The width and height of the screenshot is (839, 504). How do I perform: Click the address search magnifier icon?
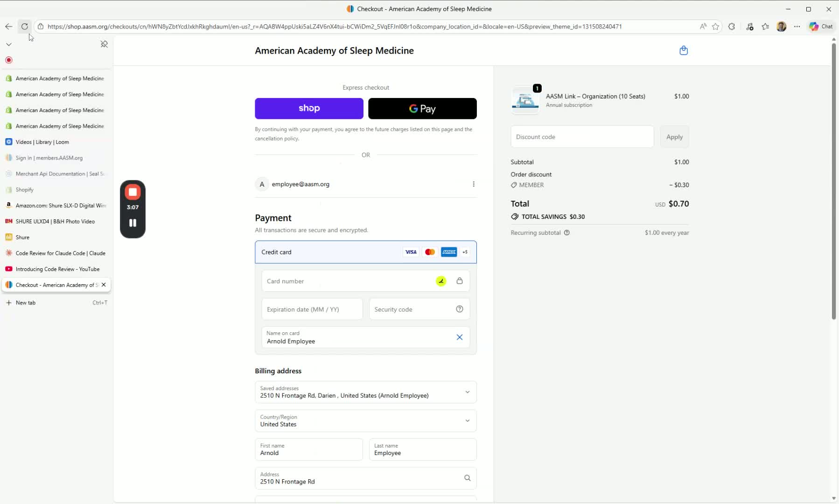point(467,478)
